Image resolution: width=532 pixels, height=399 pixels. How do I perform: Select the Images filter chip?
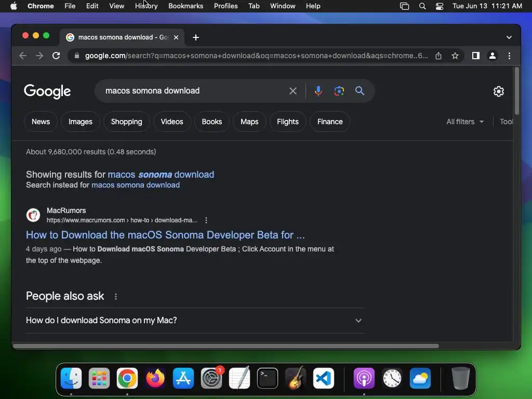[x=81, y=122]
